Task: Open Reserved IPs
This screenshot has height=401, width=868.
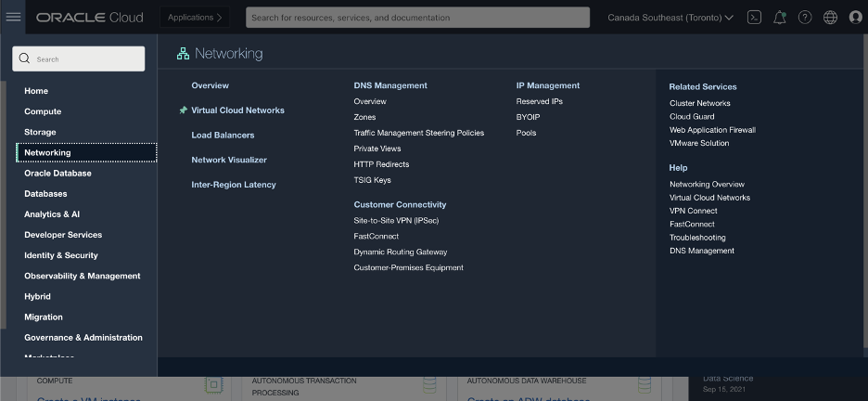Action: [539, 101]
